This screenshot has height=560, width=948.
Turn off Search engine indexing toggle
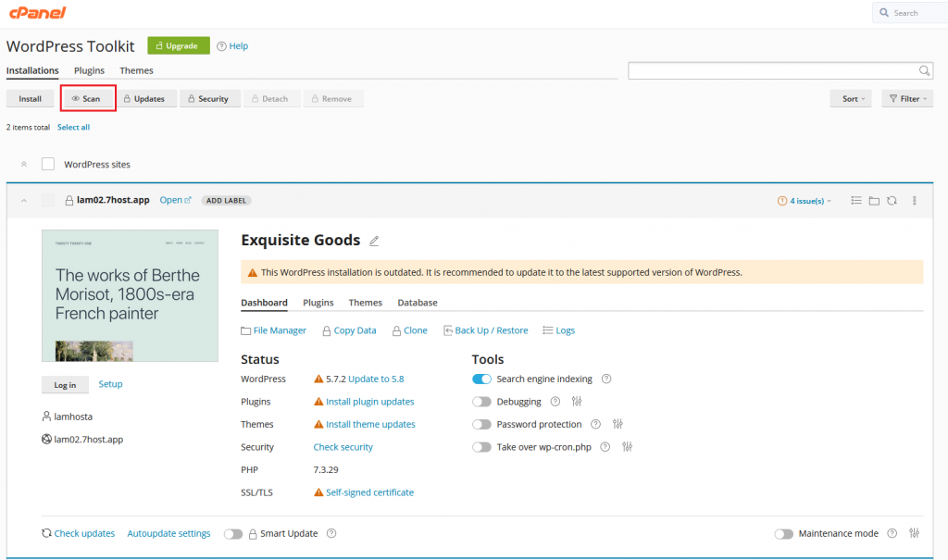coord(481,380)
